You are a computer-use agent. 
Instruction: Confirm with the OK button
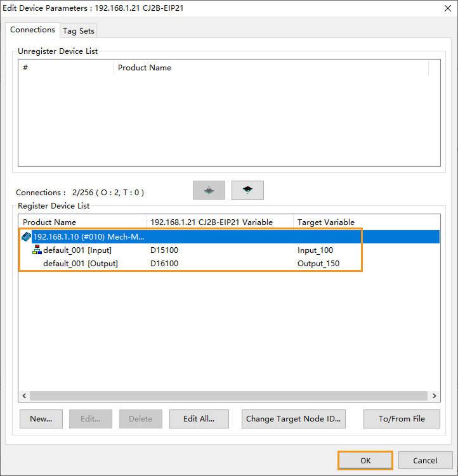click(x=365, y=461)
